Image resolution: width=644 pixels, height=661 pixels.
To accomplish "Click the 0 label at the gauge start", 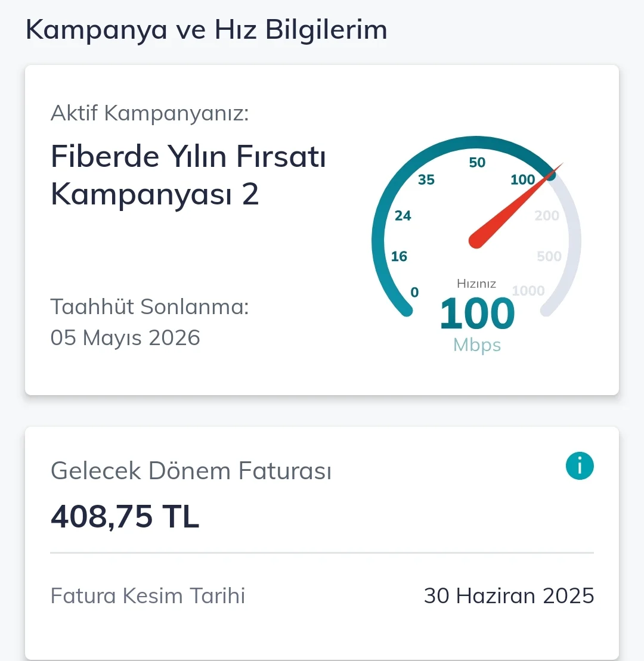I will tap(414, 292).
